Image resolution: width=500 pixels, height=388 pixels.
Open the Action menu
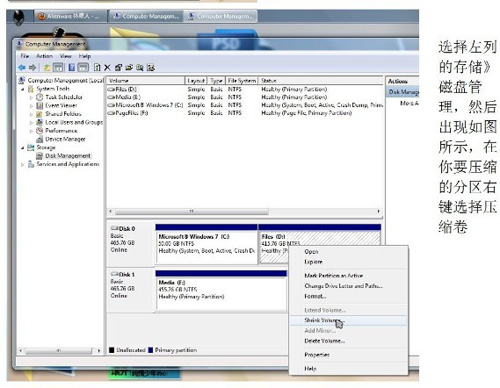(44, 56)
